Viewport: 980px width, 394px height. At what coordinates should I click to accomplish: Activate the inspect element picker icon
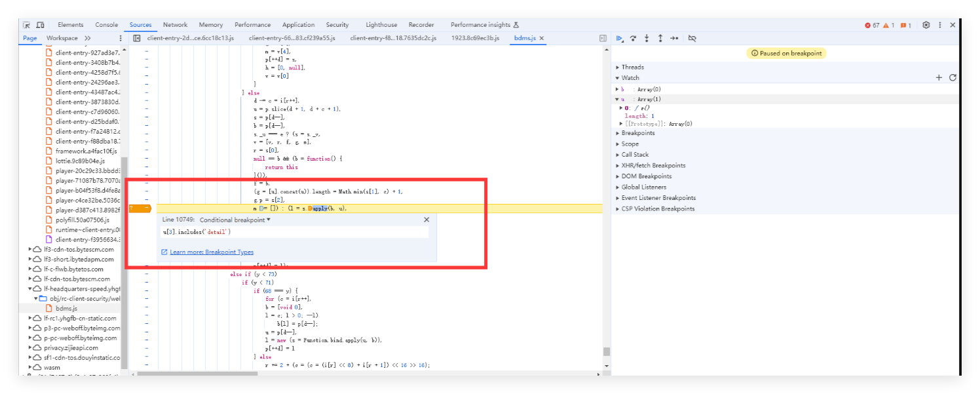point(27,25)
